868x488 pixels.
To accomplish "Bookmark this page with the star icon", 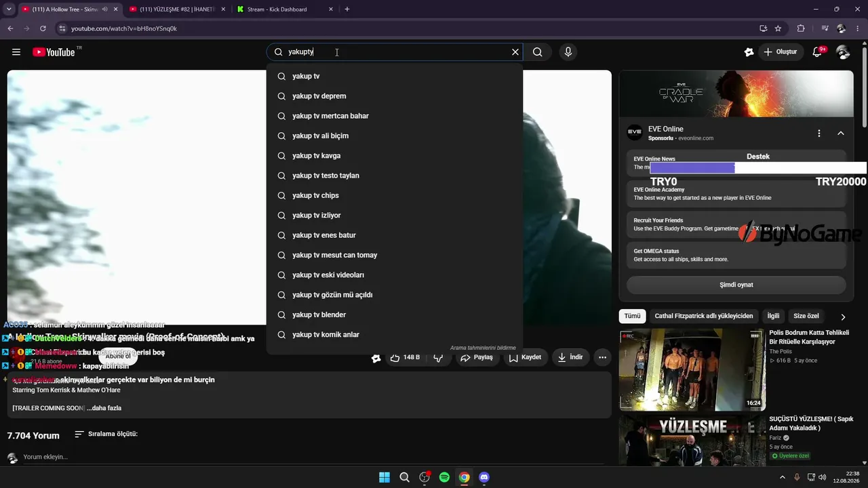I will (x=778, y=28).
